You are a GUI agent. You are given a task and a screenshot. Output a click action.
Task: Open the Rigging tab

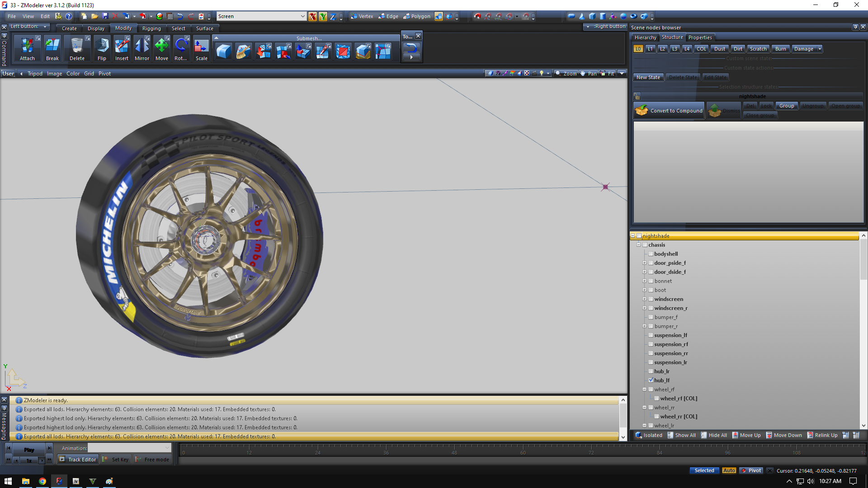(x=151, y=28)
